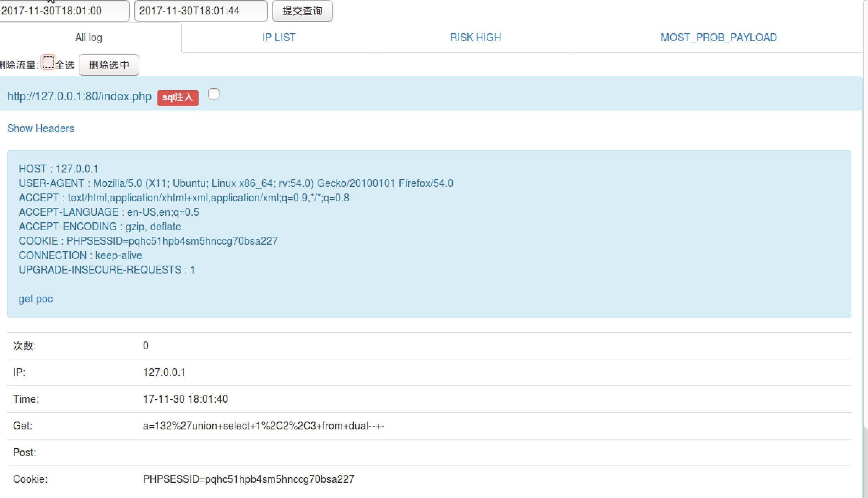Click the Get parameter payload value
The height and width of the screenshot is (498, 868).
(x=264, y=426)
